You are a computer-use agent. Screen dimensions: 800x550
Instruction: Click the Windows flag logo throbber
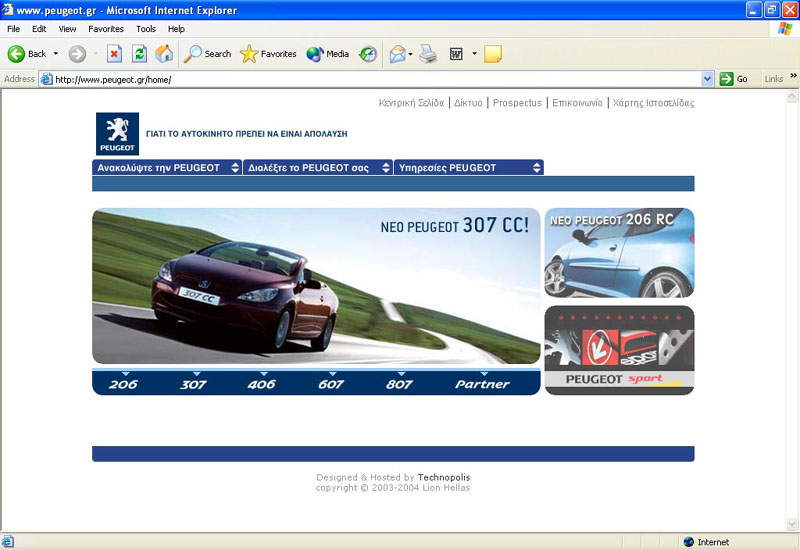pos(785,29)
